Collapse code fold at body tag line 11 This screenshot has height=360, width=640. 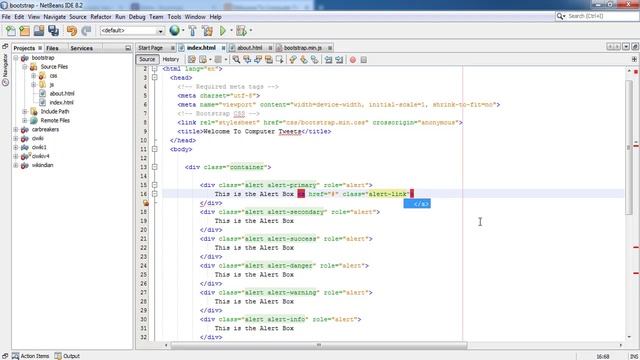click(x=155, y=149)
